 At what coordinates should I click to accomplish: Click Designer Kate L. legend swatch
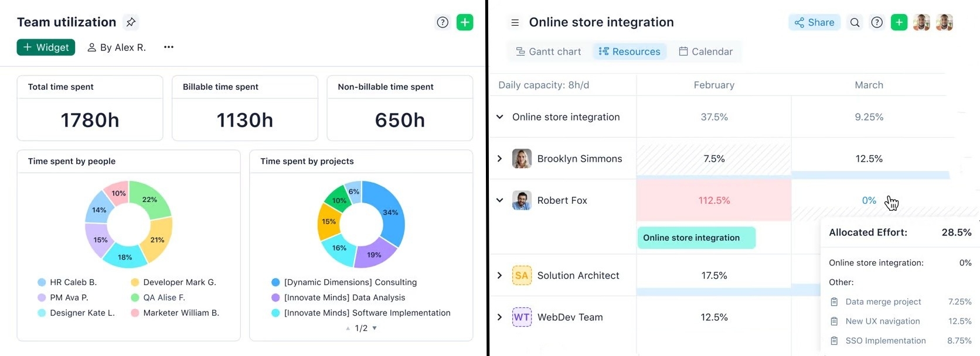(42, 313)
